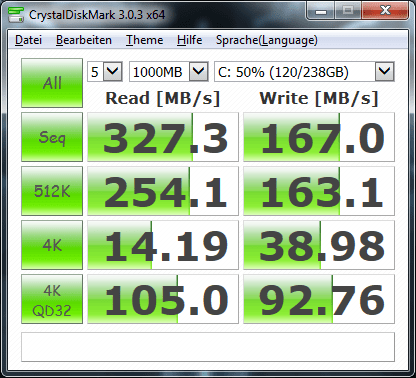Start the Seq benchmark test

[x=52, y=137]
